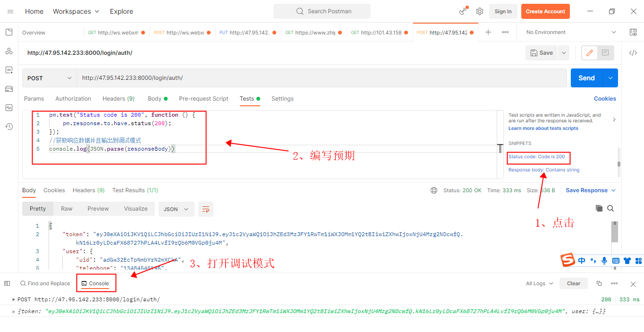The width and height of the screenshot is (644, 332).
Task: Open Postman settings gear
Action: click(480, 11)
